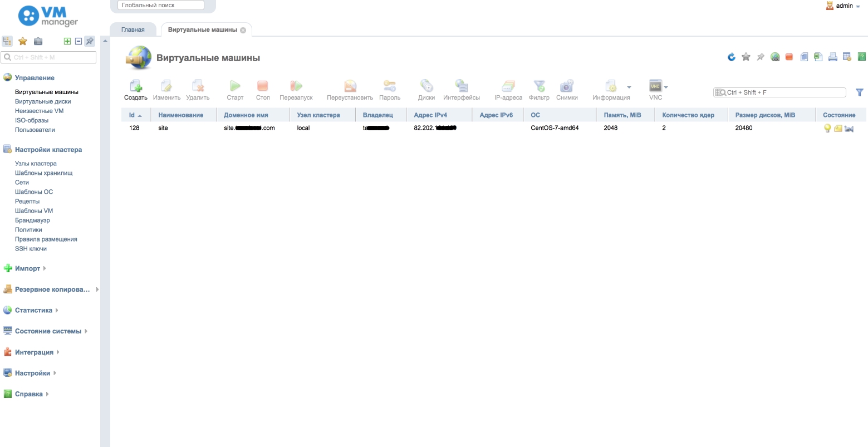Click the printer icon in page header
Screen dimensions: 868x447
[832, 57]
